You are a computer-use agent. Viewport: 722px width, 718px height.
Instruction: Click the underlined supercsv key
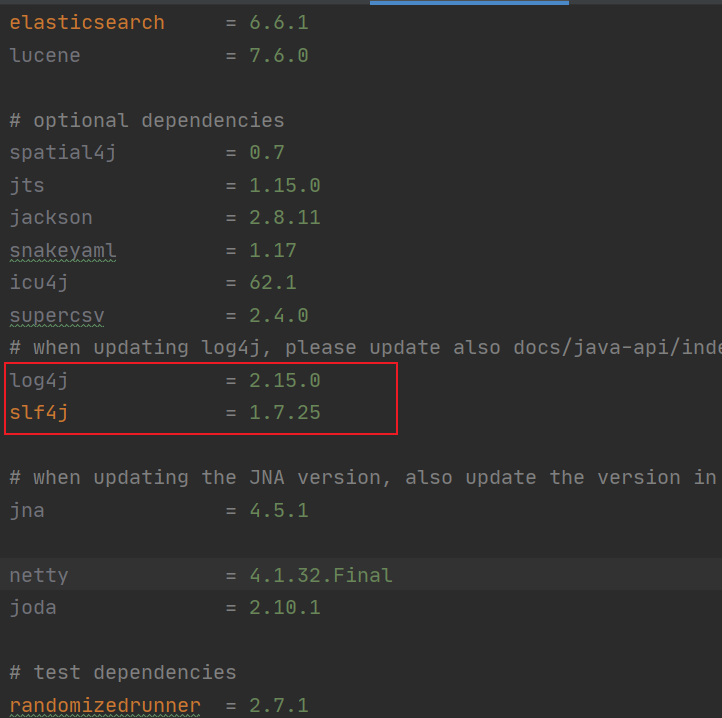[x=57, y=315]
